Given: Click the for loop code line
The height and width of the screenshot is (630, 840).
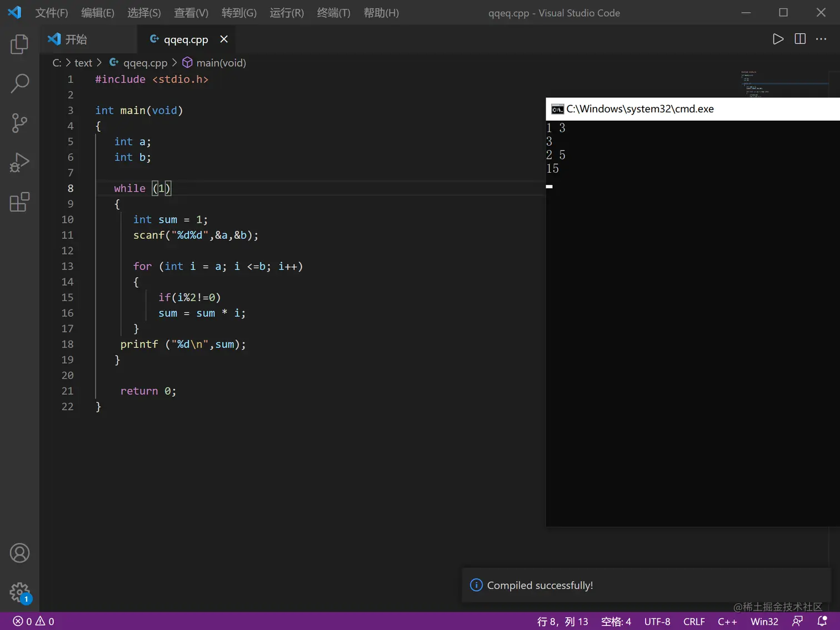Looking at the screenshot, I should coord(218,266).
